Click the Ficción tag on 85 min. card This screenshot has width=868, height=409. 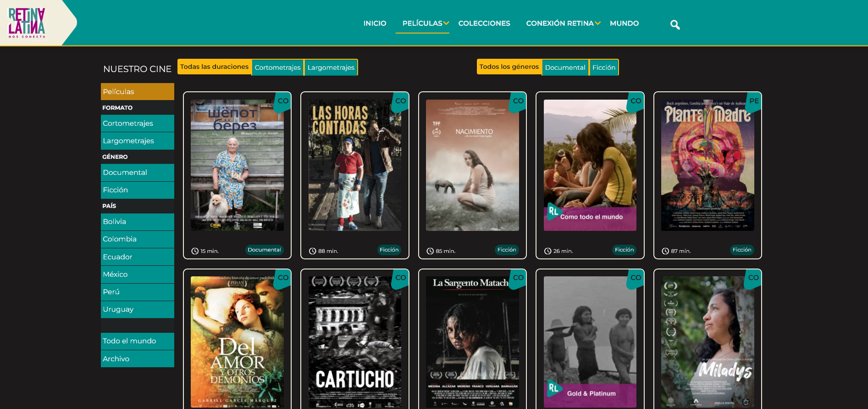coord(507,250)
